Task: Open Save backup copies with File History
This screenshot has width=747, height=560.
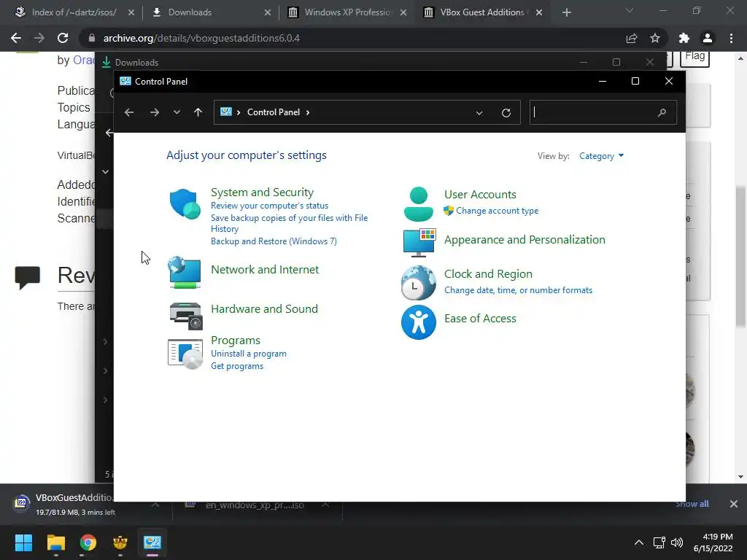Action: [x=289, y=223]
